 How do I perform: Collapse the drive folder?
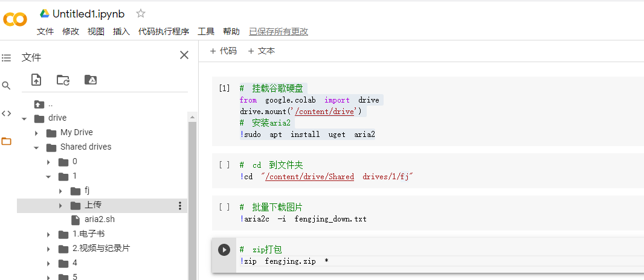[24, 118]
